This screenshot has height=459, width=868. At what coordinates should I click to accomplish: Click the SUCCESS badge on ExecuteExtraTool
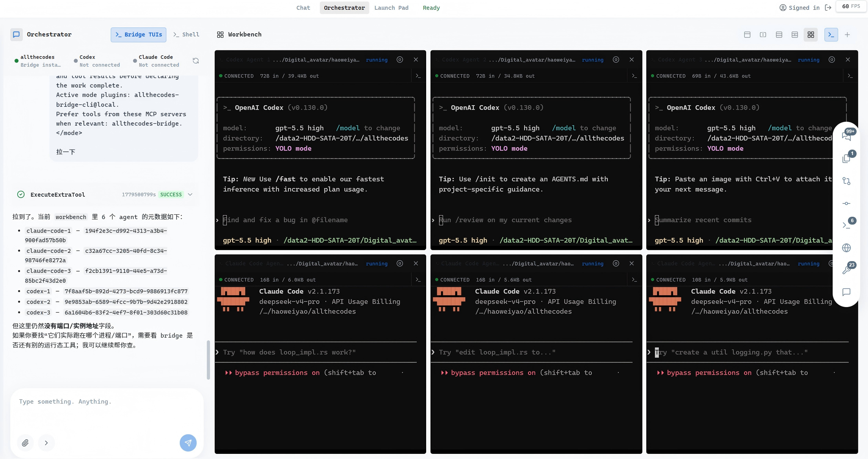[x=171, y=194]
